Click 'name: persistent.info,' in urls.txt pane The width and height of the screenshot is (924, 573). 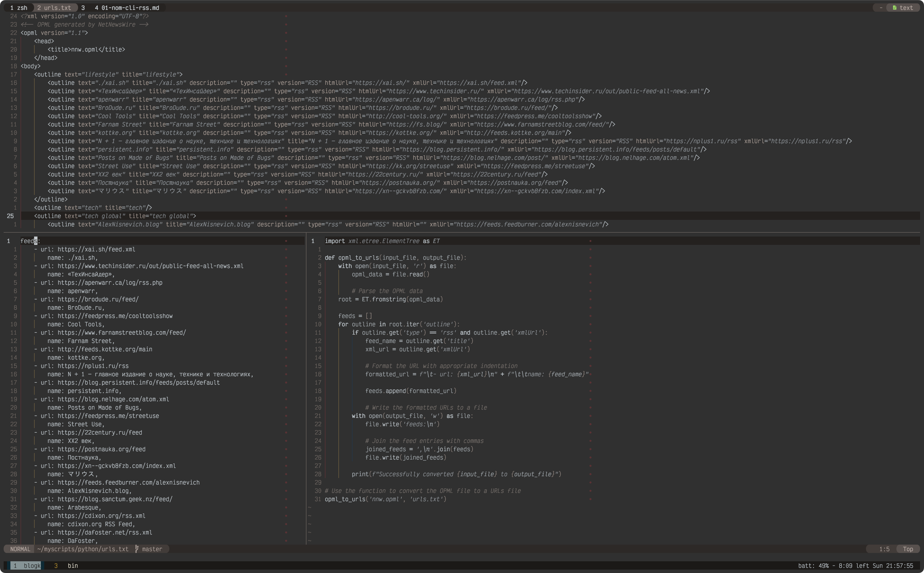[x=85, y=391]
